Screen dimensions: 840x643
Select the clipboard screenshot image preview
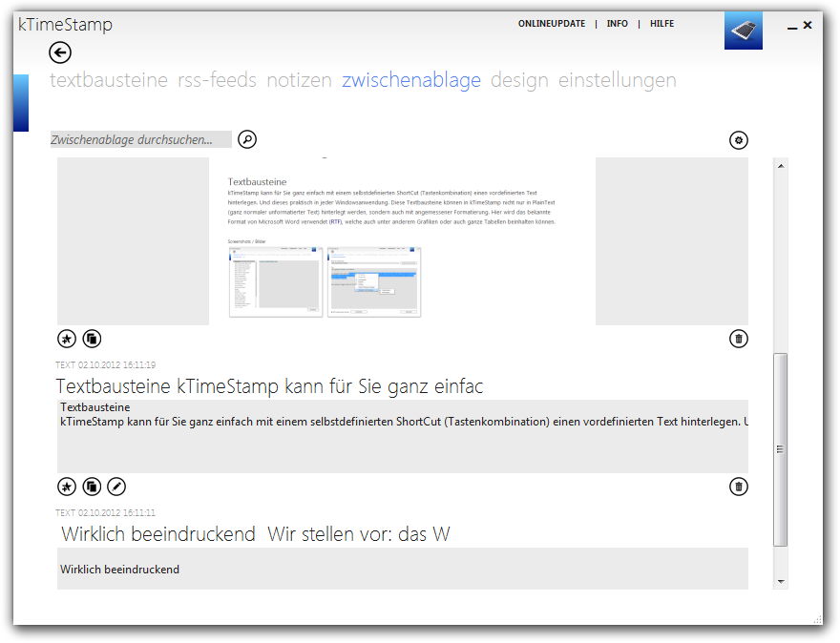point(402,241)
